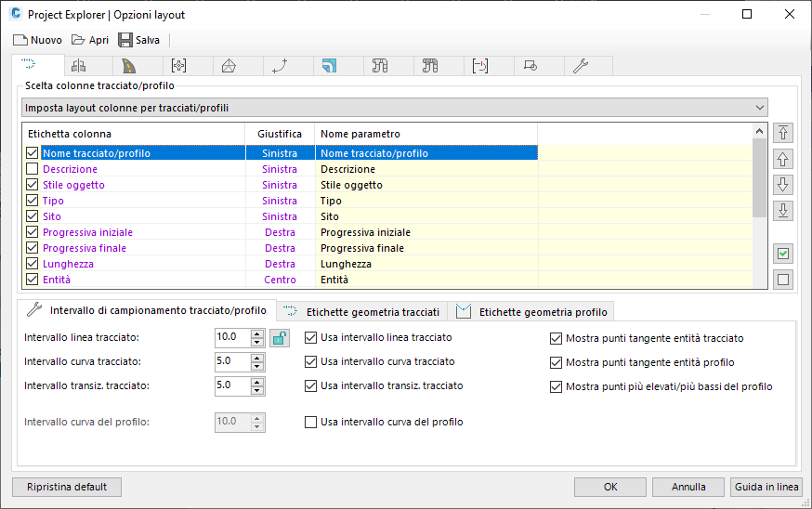The width and height of the screenshot is (812, 509).
Task: Select the Intervallo di campionamento tracciato/profilo tab
Action: point(147,310)
